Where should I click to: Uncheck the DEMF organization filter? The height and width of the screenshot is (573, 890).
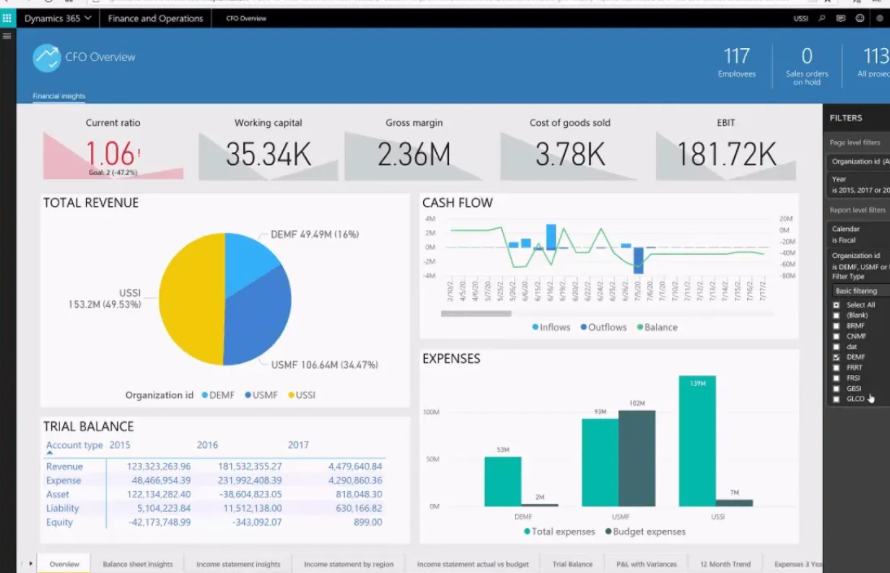(836, 357)
